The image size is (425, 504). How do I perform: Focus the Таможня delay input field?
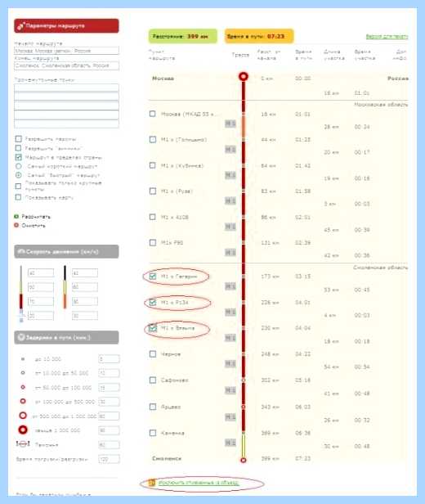[109, 444]
